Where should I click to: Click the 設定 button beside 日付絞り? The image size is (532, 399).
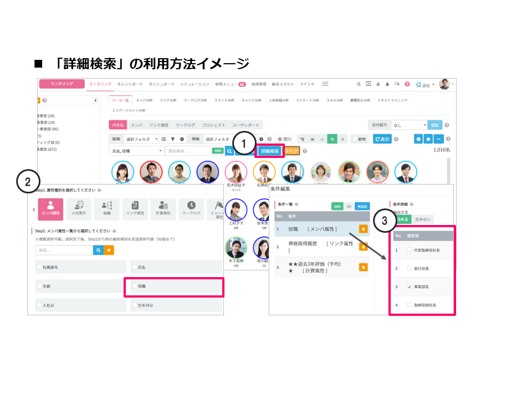pyautogui.click(x=434, y=125)
